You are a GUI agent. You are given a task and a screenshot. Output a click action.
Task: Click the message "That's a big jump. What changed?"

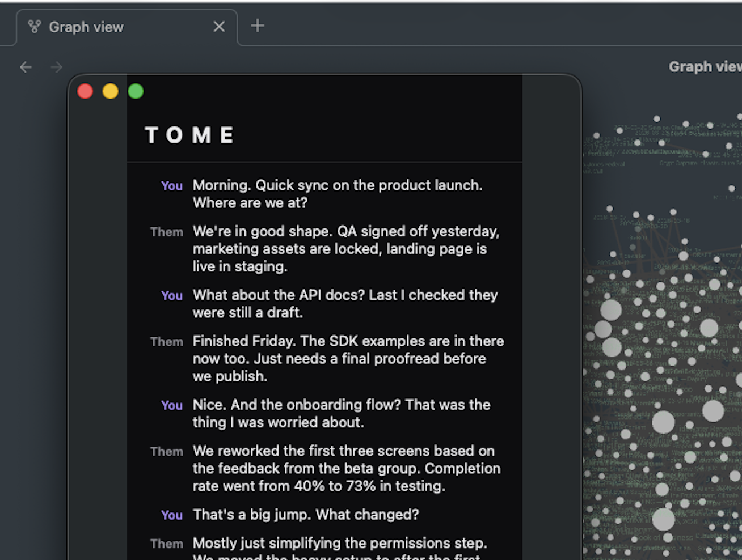click(x=306, y=515)
